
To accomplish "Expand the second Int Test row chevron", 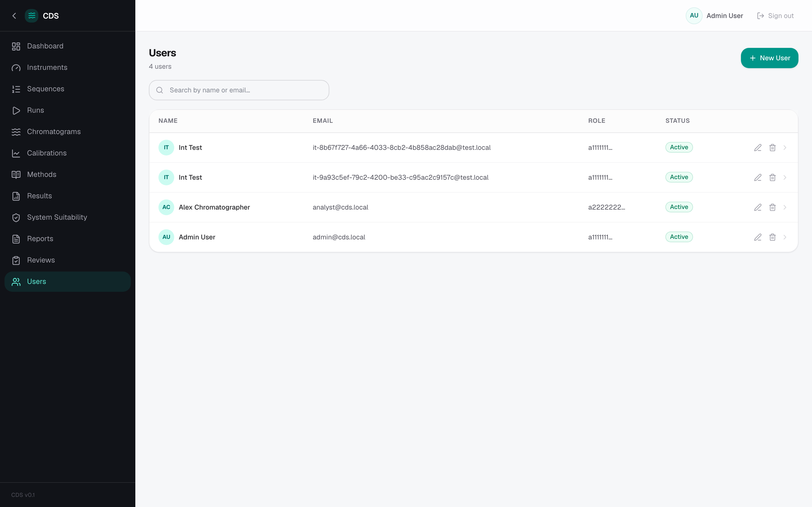I will (x=785, y=177).
